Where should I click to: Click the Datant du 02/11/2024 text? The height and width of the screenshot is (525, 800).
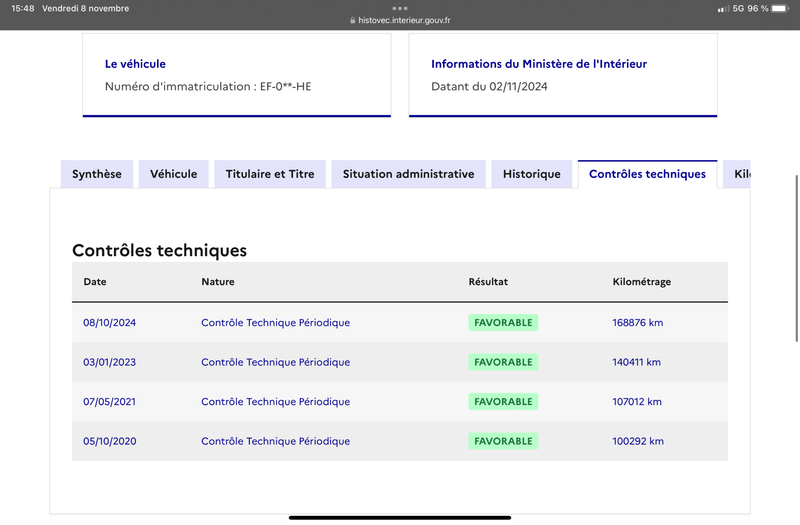click(x=489, y=86)
